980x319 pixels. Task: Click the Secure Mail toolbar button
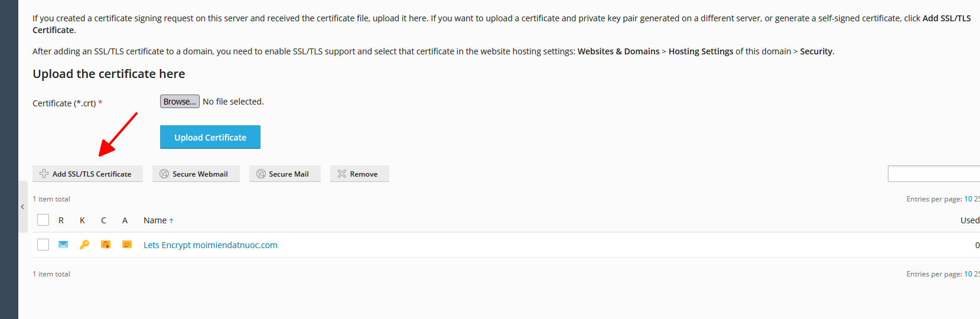[x=285, y=174]
